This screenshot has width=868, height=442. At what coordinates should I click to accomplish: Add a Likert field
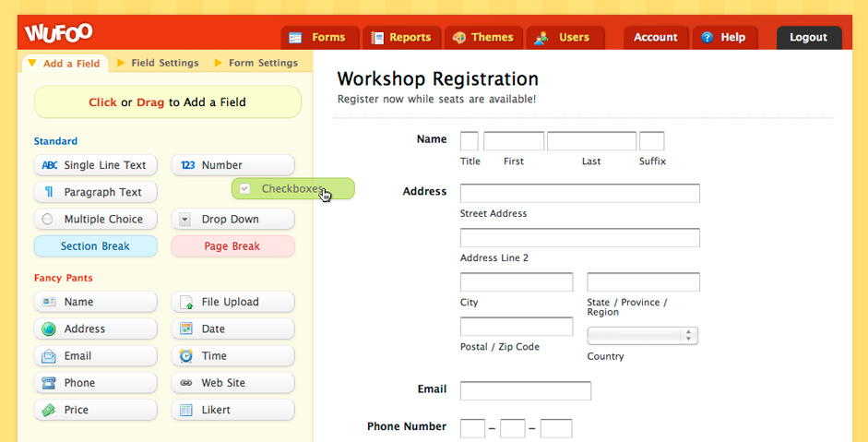(232, 410)
